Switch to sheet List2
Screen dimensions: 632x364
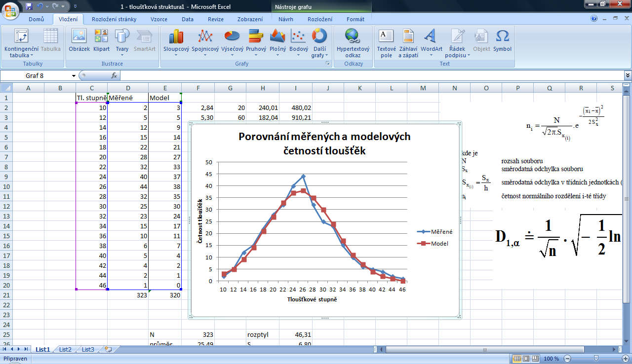tap(65, 349)
